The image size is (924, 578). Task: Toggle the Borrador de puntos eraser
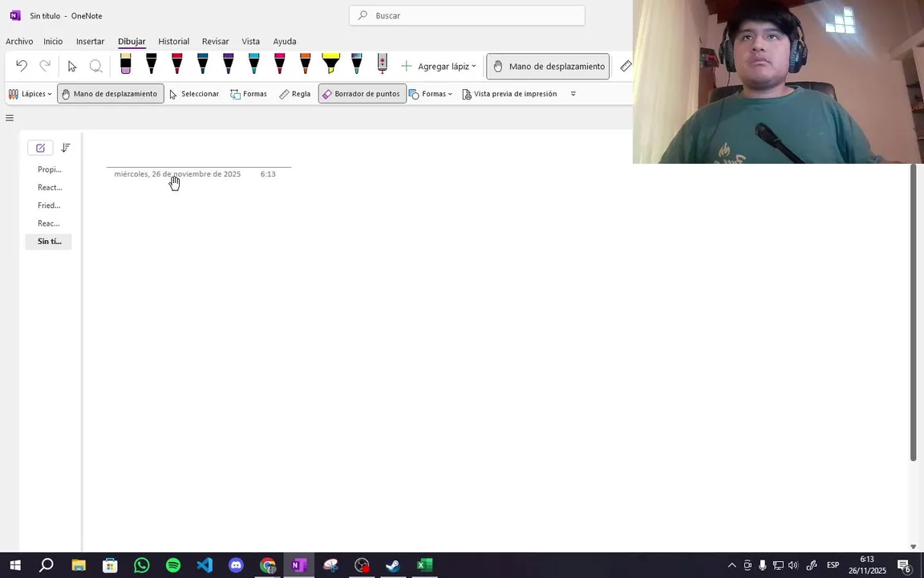click(x=363, y=94)
